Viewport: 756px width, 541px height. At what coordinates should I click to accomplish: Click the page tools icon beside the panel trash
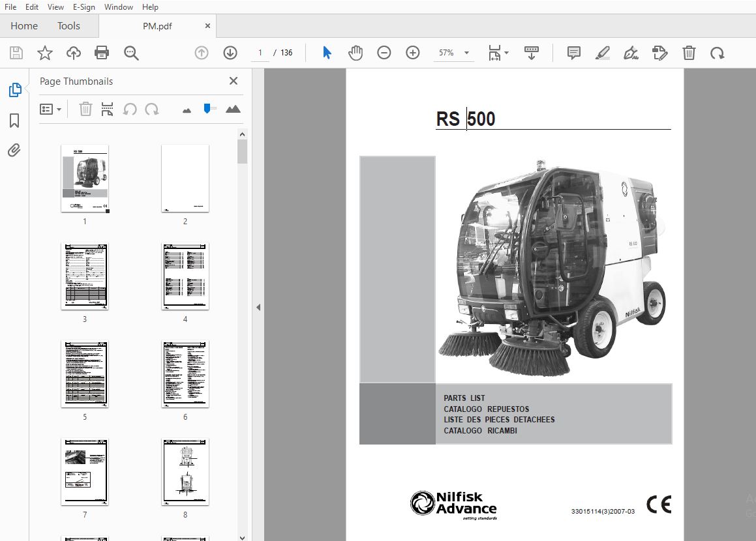[x=107, y=110]
